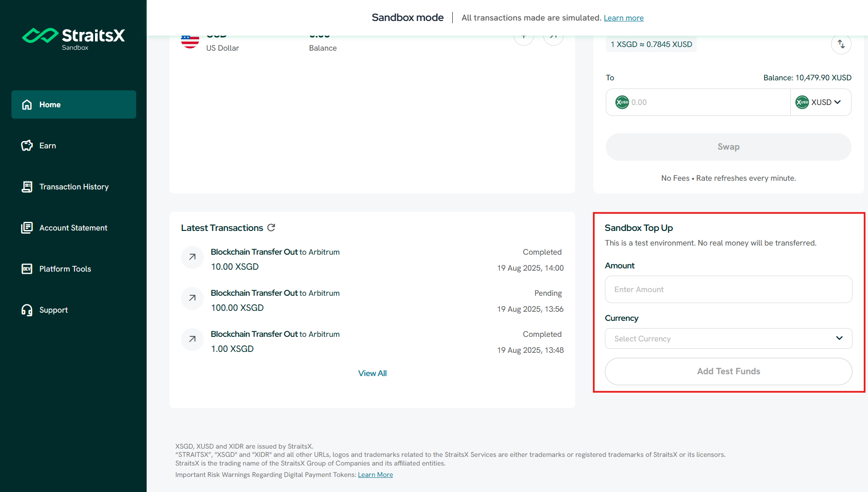Select the 1.00 XSGD transaction amount
Screen dimensions: 868x492
click(x=232, y=349)
